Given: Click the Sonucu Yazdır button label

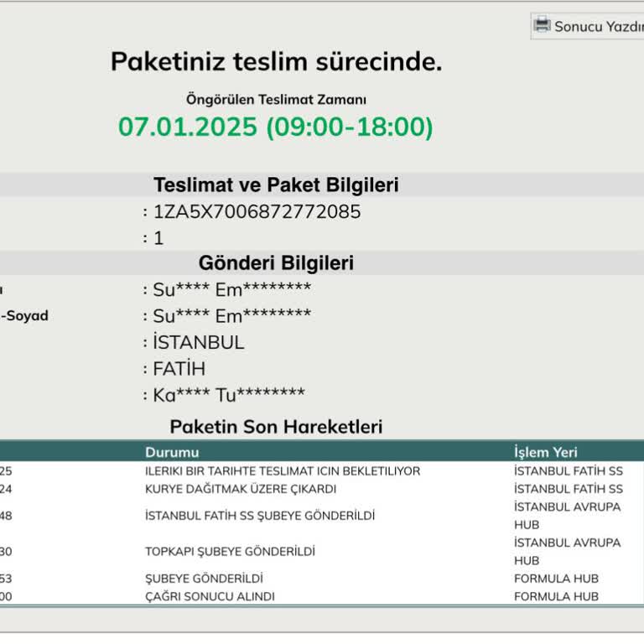Looking at the screenshot, I should tap(599, 27).
